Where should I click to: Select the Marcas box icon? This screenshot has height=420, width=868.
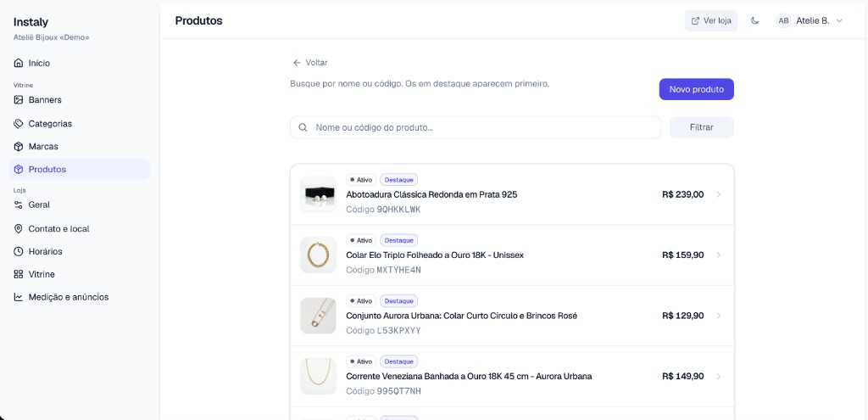tap(19, 146)
